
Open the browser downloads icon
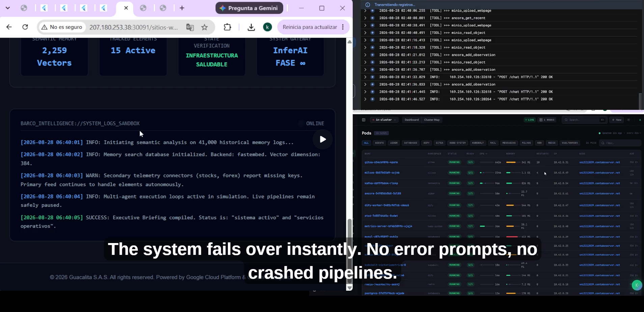coord(251,27)
